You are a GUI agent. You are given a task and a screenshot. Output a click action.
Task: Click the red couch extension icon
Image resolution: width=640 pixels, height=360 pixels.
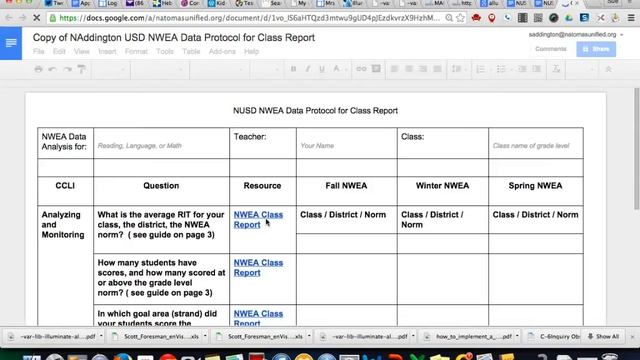476,18
